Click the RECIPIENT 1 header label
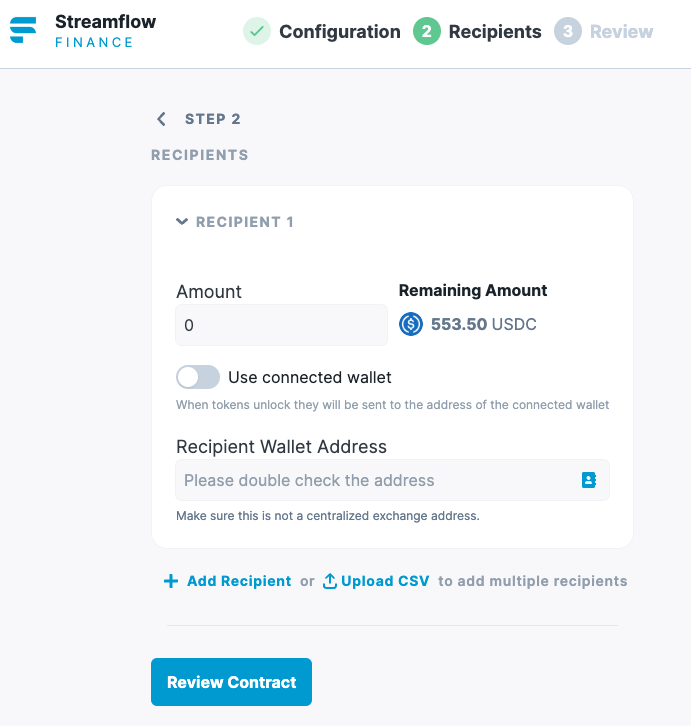 (245, 222)
